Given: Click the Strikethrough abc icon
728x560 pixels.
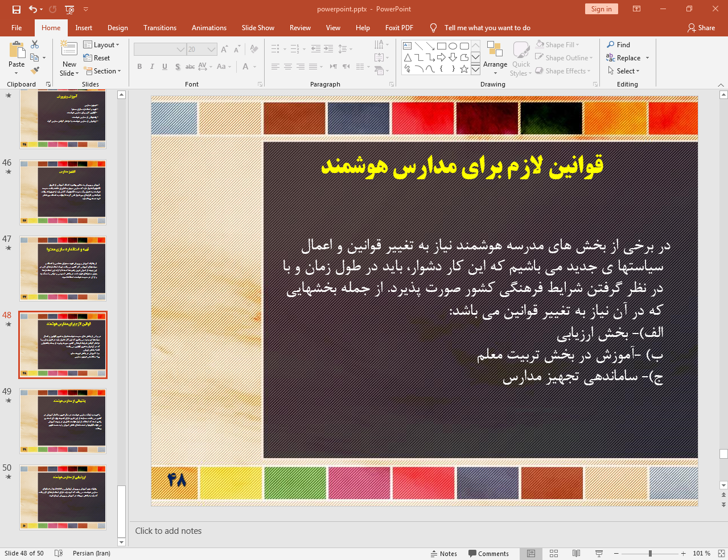Looking at the screenshot, I should tap(190, 67).
